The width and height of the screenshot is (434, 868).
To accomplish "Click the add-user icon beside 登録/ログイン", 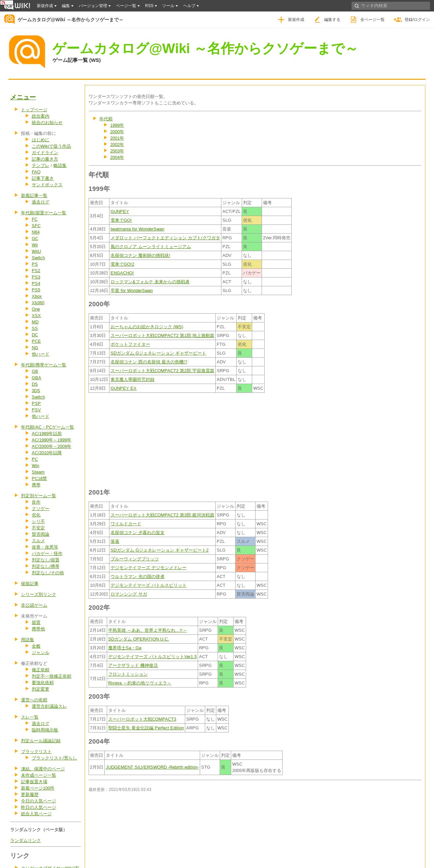I will tap(397, 20).
